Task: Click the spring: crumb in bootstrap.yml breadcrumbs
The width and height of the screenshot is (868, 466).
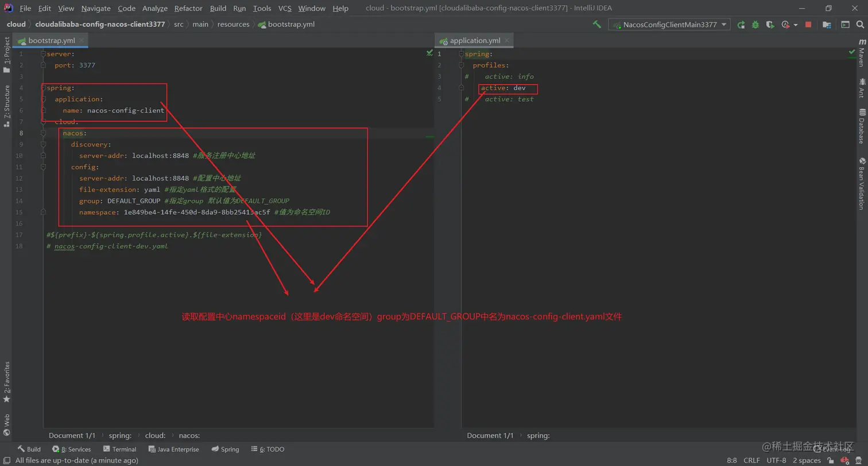Action: (x=120, y=436)
